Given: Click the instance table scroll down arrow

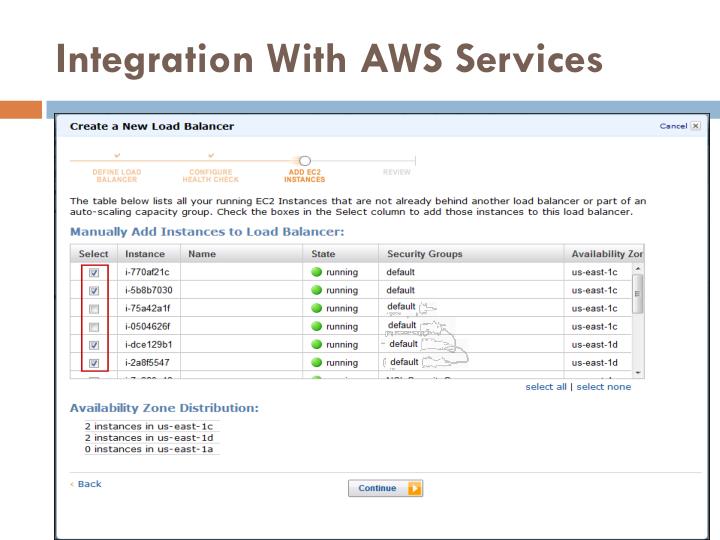Looking at the screenshot, I should click(638, 373).
